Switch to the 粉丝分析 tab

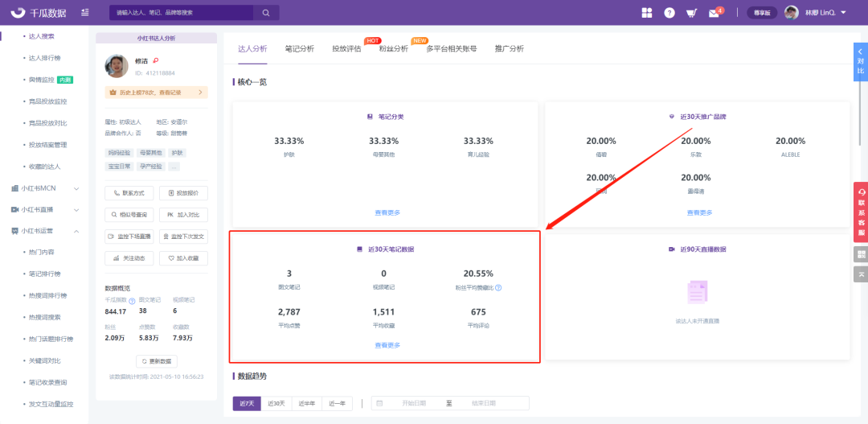[x=394, y=49]
